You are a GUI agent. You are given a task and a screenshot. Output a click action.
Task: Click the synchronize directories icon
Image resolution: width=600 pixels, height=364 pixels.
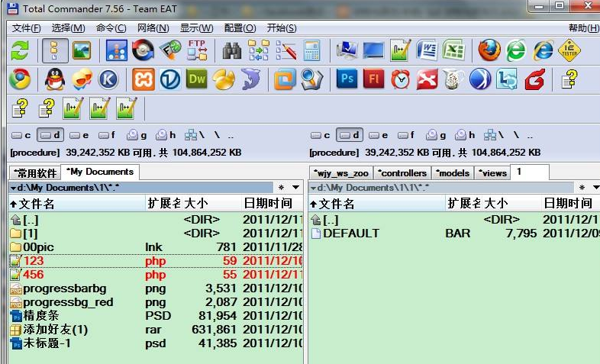tap(259, 50)
